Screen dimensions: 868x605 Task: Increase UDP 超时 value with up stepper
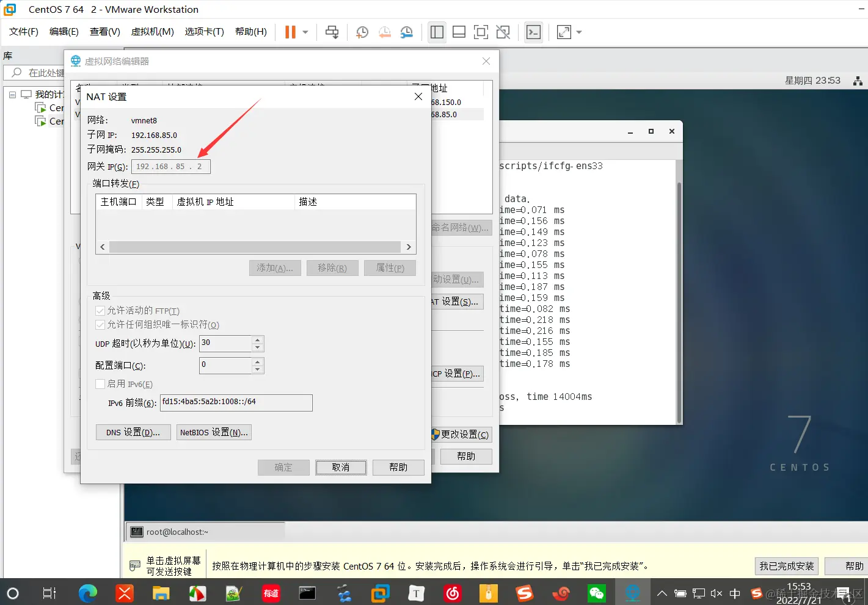[x=258, y=340]
